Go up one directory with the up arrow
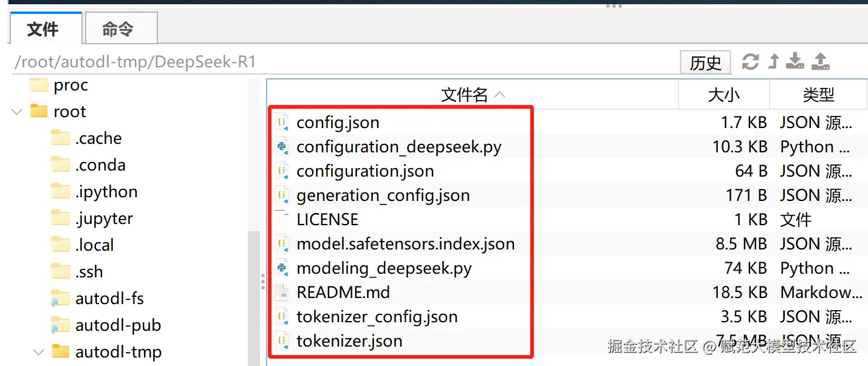The image size is (868, 366). pos(773,61)
